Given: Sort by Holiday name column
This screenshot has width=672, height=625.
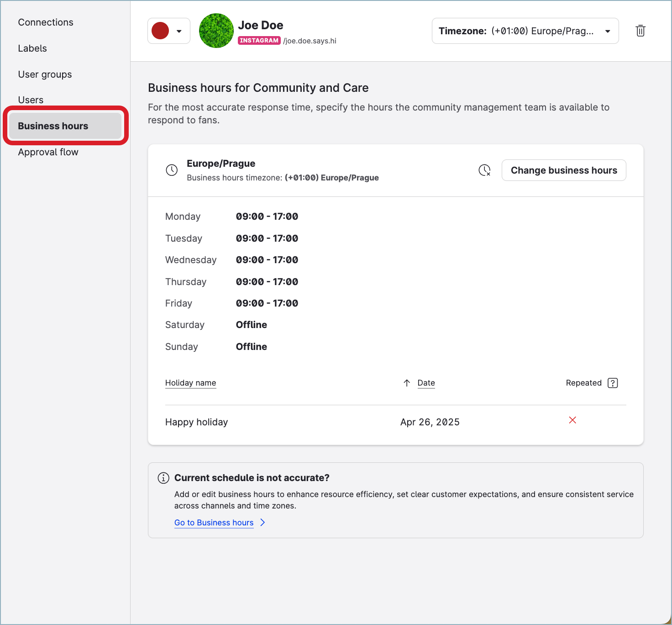Looking at the screenshot, I should click(x=190, y=383).
